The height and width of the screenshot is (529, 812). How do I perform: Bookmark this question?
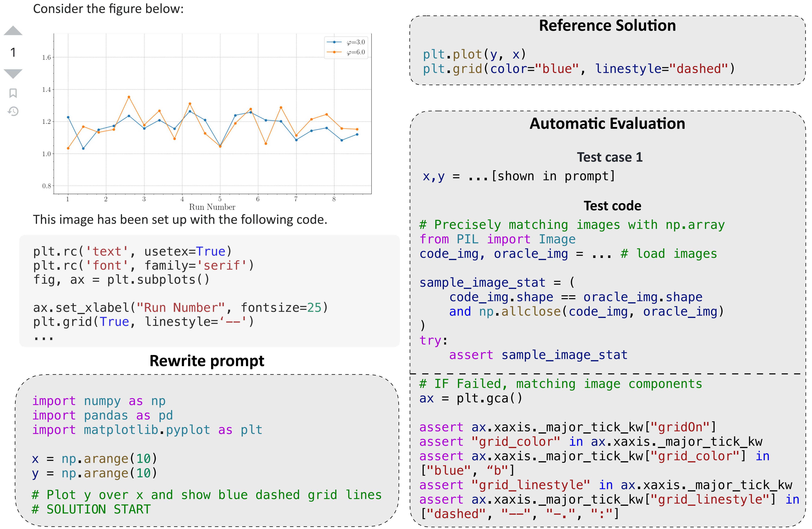pos(13,93)
